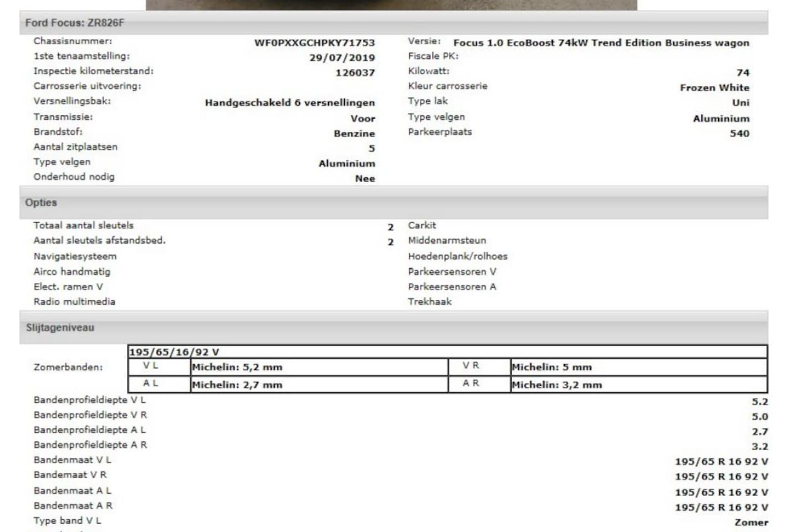Click the odometer value 126037
The width and height of the screenshot is (792, 532).
tap(355, 73)
